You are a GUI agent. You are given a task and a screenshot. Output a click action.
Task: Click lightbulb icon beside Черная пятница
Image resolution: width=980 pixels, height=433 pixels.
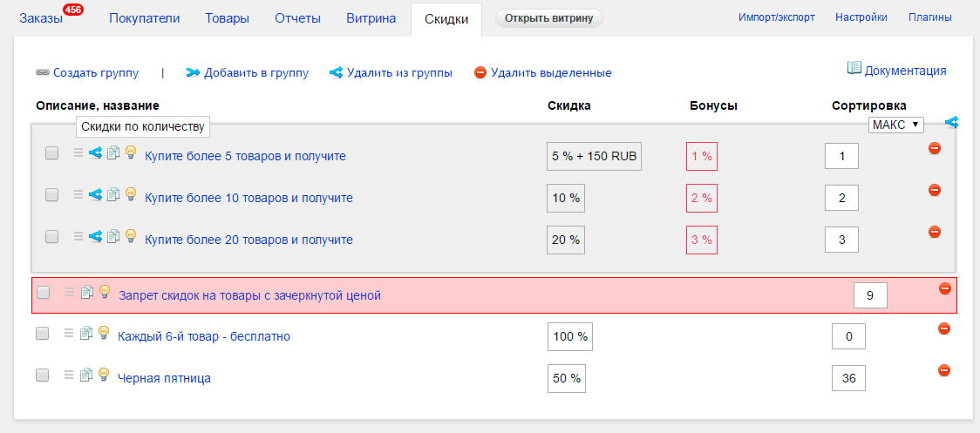104,374
